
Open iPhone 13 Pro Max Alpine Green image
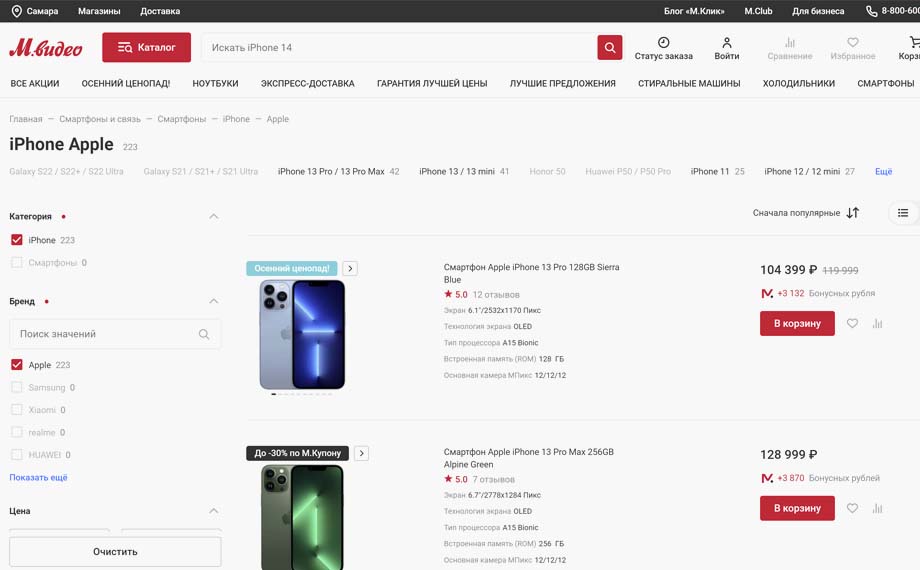coord(302,517)
